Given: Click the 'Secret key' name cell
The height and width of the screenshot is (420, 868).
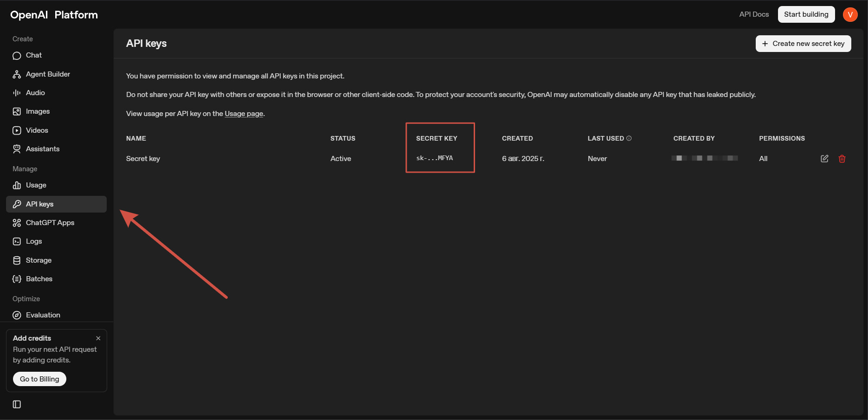Looking at the screenshot, I should pos(143,159).
